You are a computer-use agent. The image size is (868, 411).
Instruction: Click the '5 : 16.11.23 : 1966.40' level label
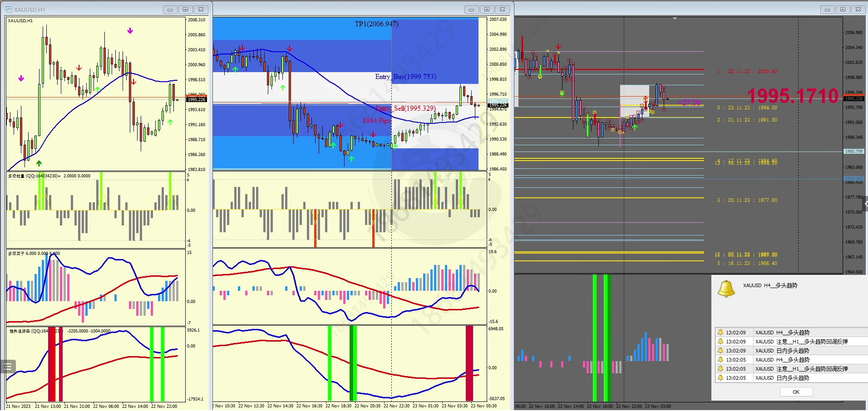(x=747, y=263)
